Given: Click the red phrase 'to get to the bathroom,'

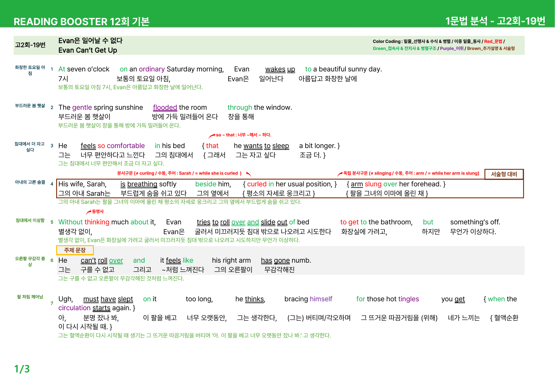Looking at the screenshot, I should tap(376, 222).
